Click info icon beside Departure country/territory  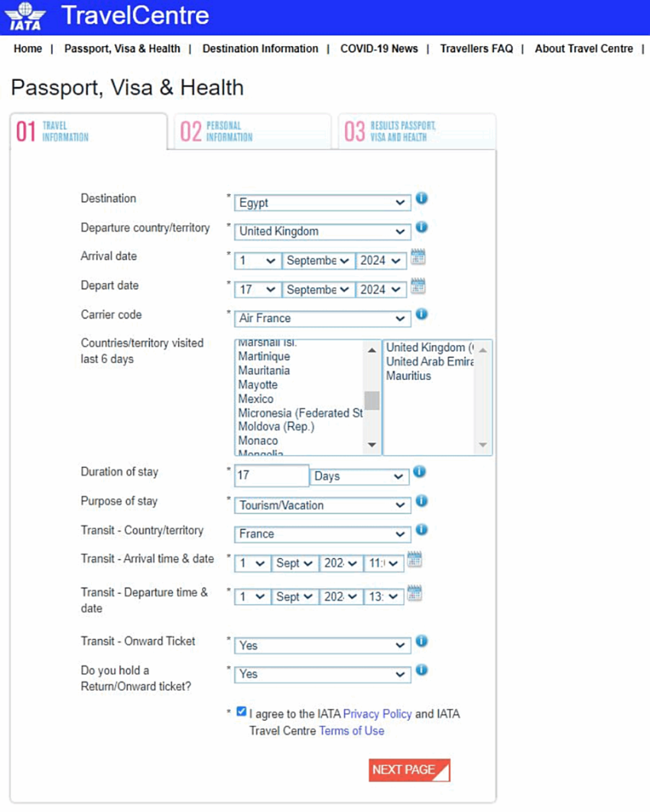[422, 228]
